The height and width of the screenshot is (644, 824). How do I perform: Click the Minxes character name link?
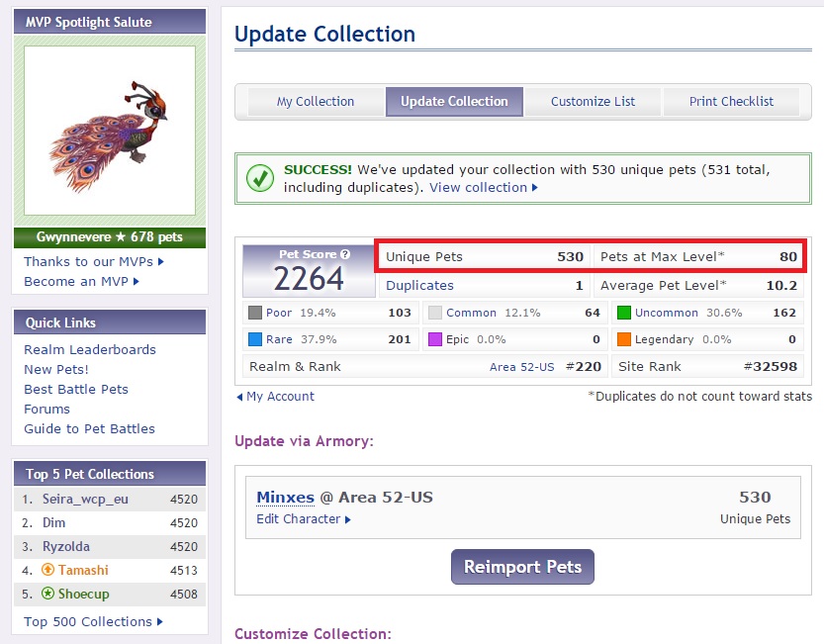pyautogui.click(x=285, y=497)
